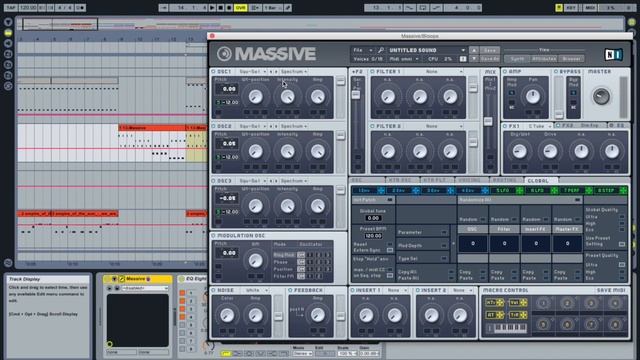Toggle the draw mode pencil icon
Screen dimensions: 640x360
tap(288, 8)
